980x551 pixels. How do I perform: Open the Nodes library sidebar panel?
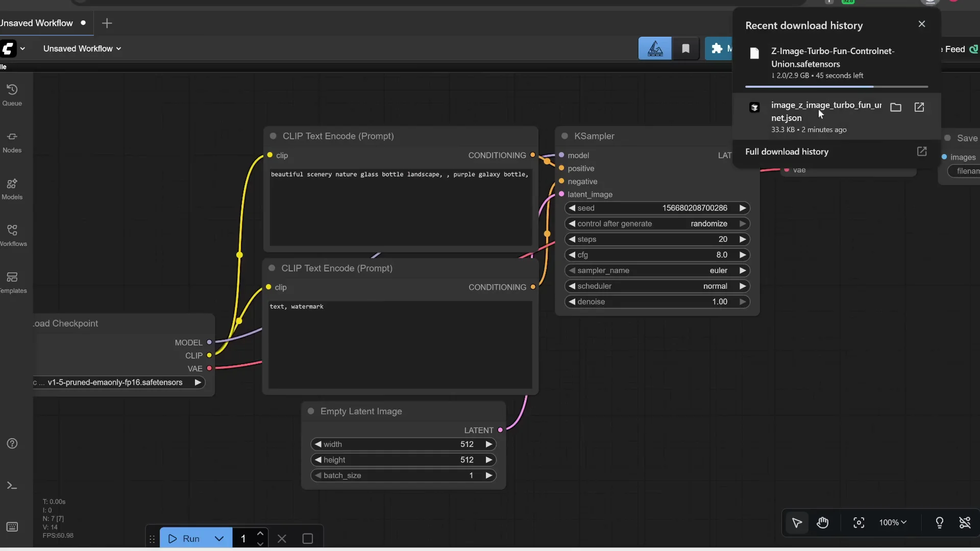click(12, 141)
